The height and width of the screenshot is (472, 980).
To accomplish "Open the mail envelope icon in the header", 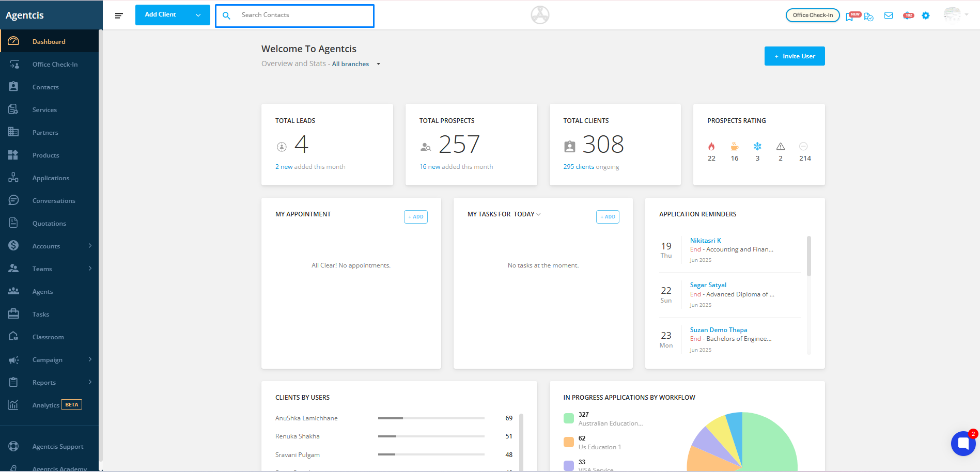I will pyautogui.click(x=889, y=15).
